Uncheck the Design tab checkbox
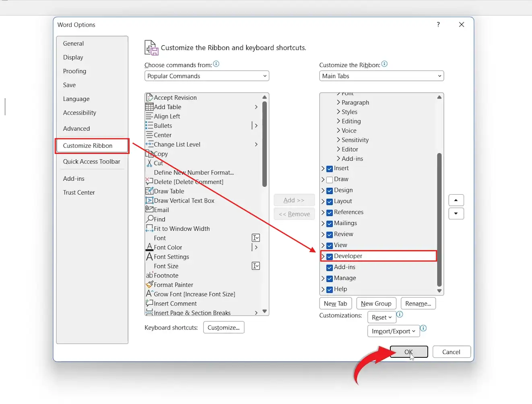532x404 pixels. [330, 191]
